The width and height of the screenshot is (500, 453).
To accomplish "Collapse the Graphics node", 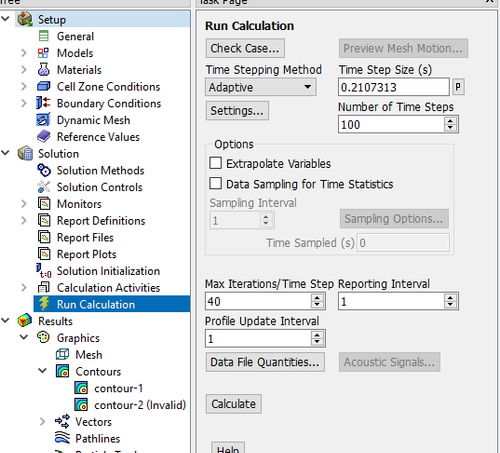I will point(24,337).
